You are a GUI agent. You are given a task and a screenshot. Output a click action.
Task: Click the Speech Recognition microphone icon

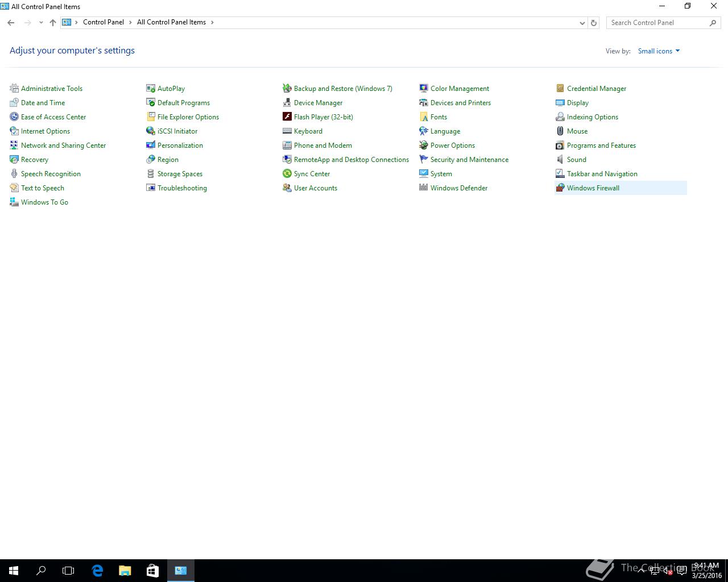(x=14, y=173)
